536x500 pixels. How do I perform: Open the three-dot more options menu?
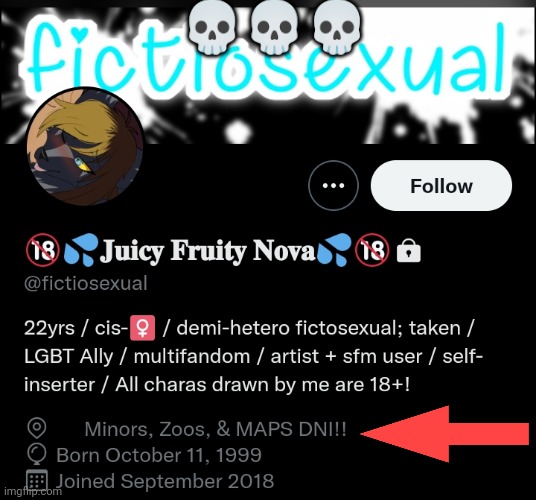333,186
